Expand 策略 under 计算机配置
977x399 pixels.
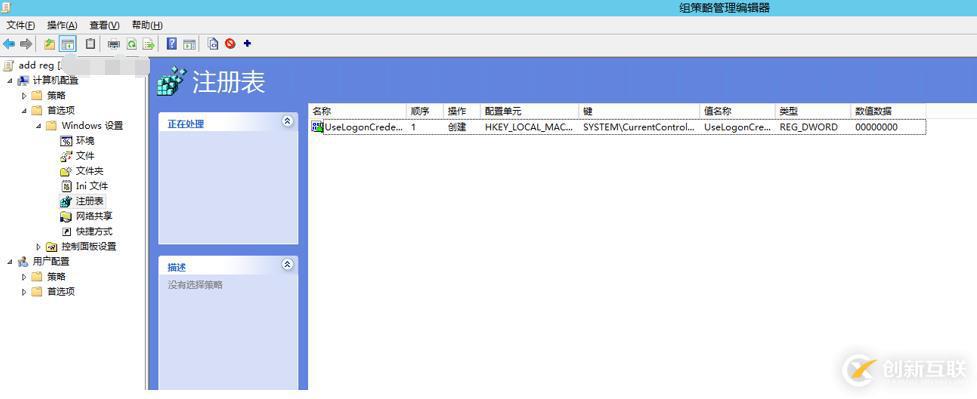(x=24, y=95)
